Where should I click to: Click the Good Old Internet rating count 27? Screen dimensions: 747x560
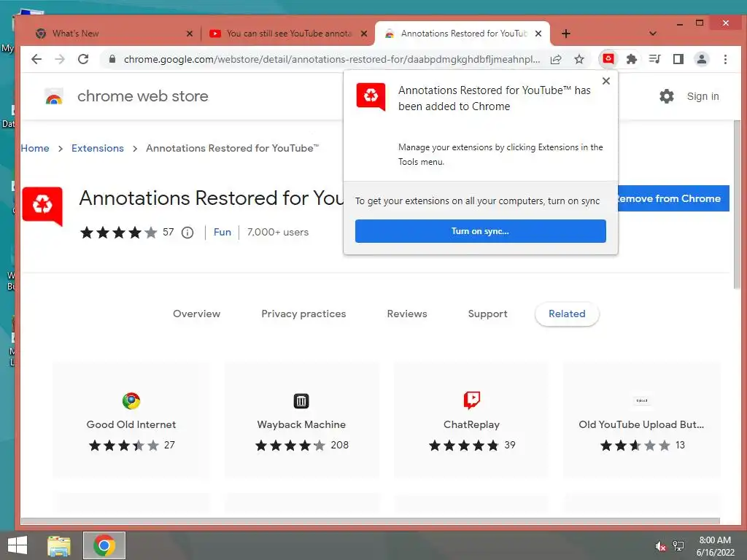click(x=169, y=446)
